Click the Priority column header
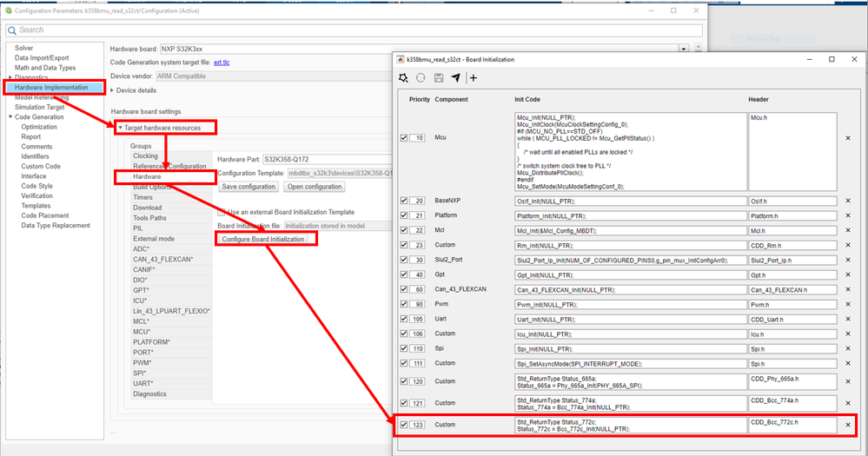868x456 pixels. (x=419, y=100)
